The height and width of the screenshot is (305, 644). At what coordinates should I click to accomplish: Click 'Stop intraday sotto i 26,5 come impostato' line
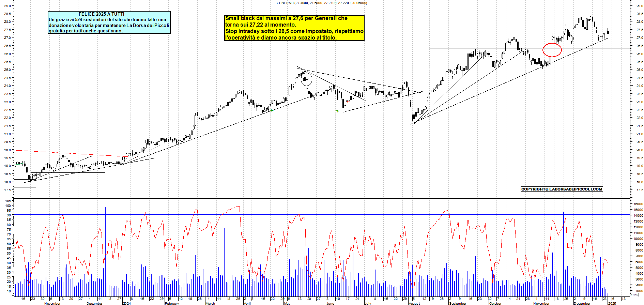click(x=294, y=31)
